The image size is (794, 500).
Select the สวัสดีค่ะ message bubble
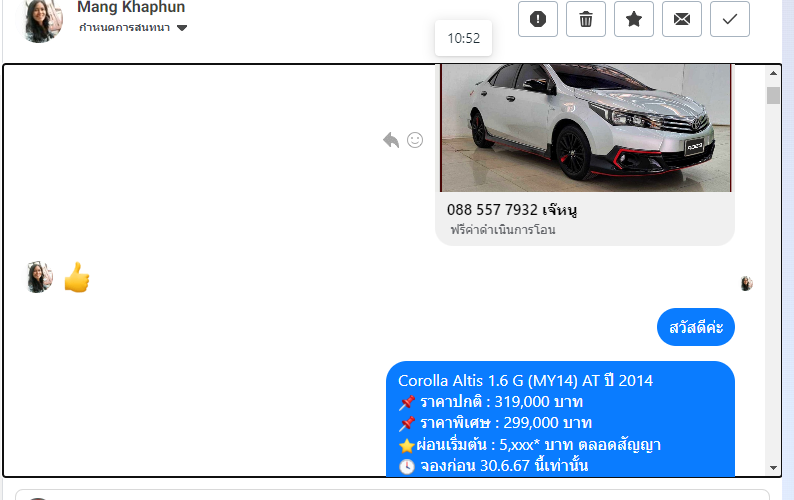pyautogui.click(x=696, y=327)
